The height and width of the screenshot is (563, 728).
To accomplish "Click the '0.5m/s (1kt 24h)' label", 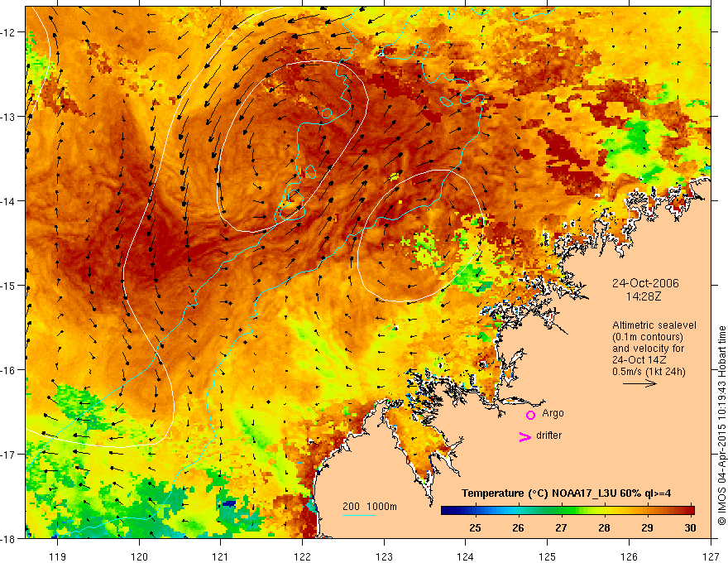I will pos(649,371).
